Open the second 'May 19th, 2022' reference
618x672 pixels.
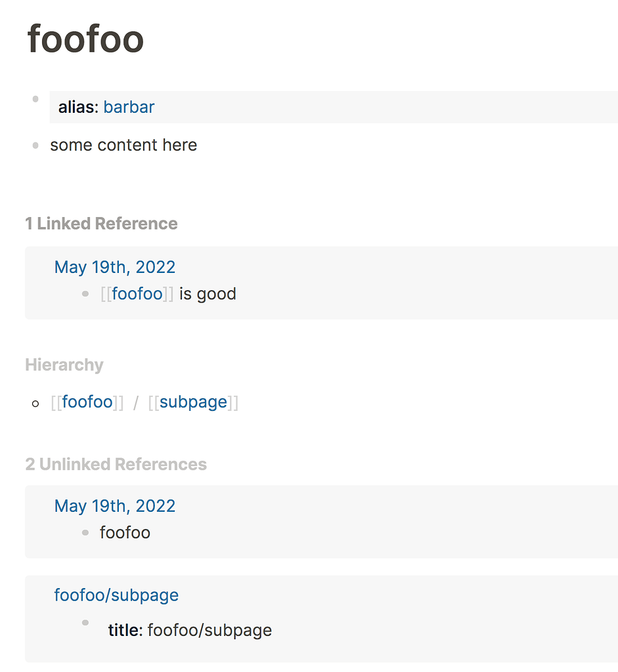coord(115,506)
